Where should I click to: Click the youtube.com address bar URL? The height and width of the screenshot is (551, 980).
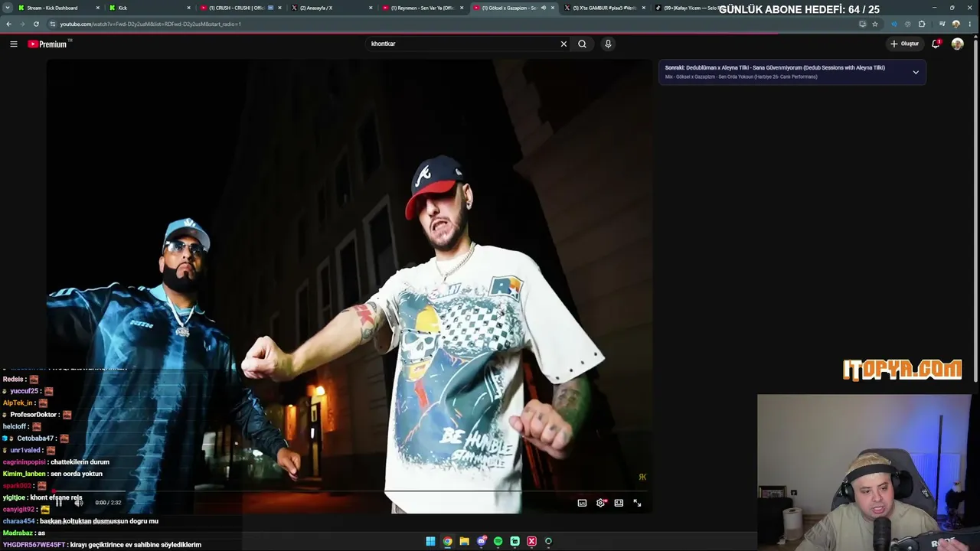pyautogui.click(x=150, y=24)
